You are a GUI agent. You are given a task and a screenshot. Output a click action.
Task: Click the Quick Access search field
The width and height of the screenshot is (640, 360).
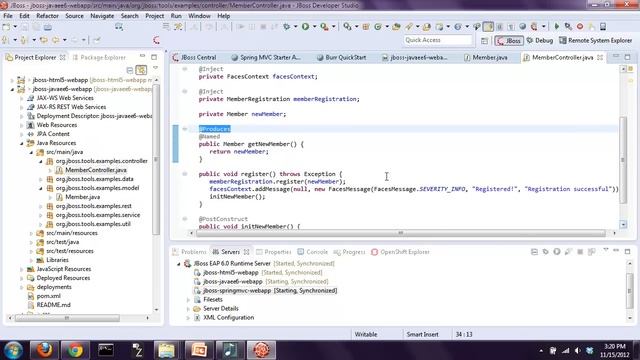tap(437, 40)
